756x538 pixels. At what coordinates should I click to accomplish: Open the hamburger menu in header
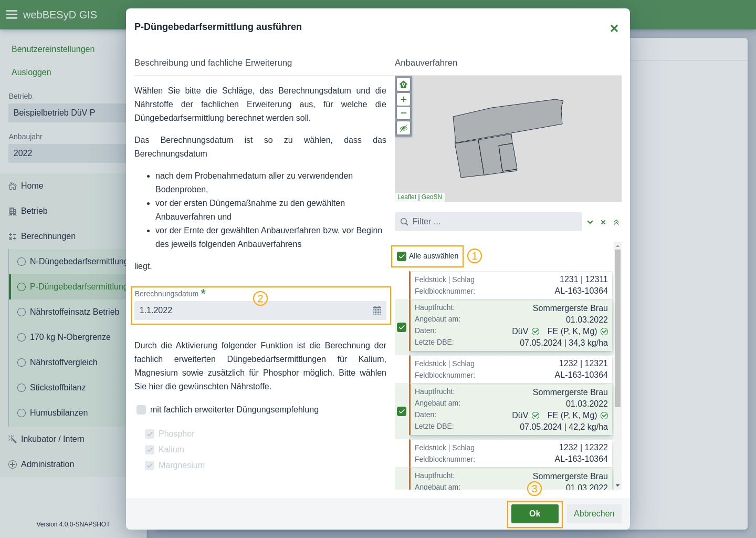[x=12, y=15]
